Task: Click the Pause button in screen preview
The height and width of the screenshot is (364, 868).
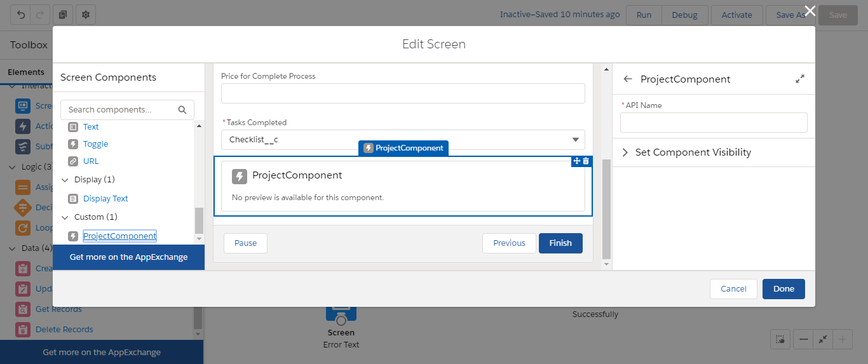Action: (x=245, y=243)
